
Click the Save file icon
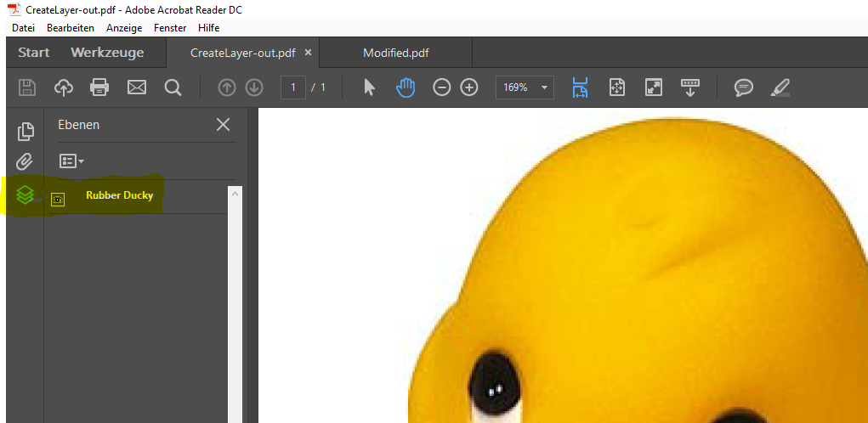[x=27, y=87]
